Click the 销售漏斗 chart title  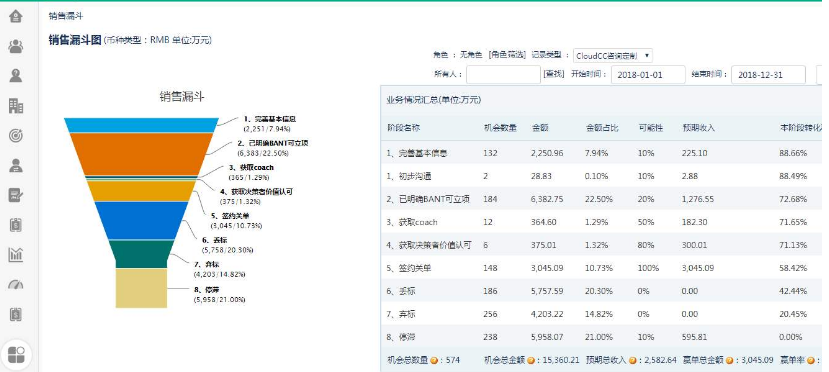click(x=182, y=97)
